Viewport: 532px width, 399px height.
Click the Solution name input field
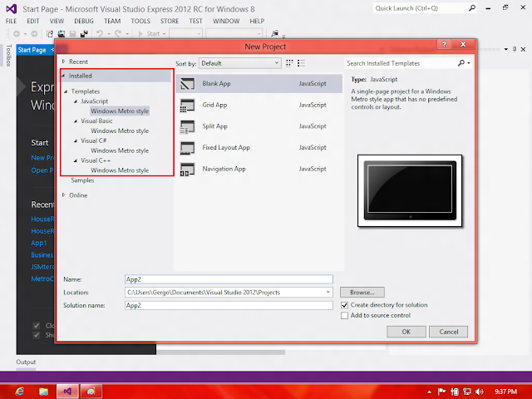click(229, 305)
